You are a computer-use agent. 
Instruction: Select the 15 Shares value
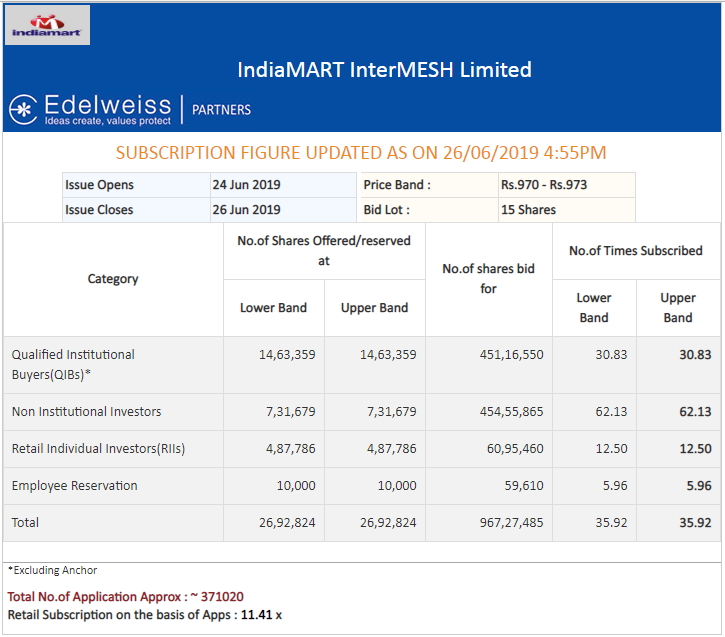pyautogui.click(x=528, y=210)
